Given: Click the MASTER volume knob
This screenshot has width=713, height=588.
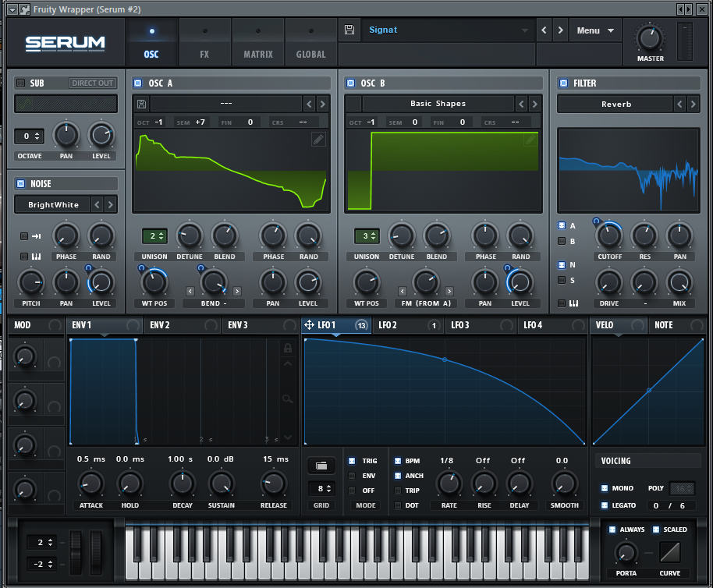Looking at the screenshot, I should point(650,38).
